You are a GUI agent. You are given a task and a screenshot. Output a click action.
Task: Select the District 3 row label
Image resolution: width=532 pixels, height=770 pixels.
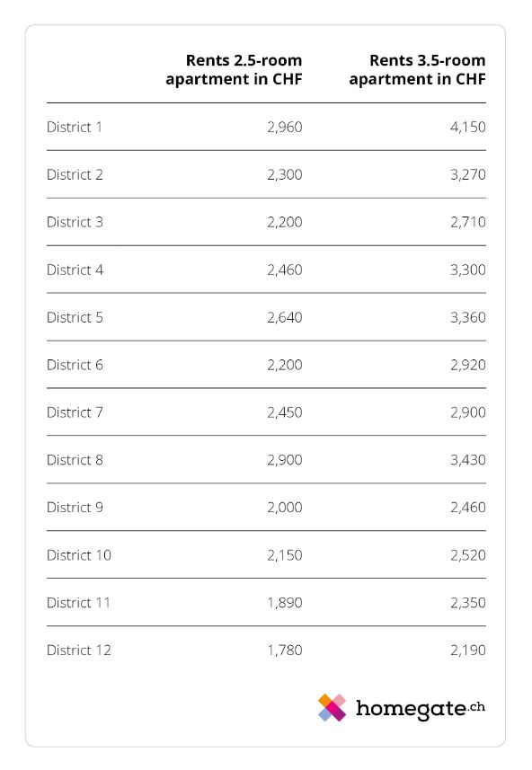[75, 222]
